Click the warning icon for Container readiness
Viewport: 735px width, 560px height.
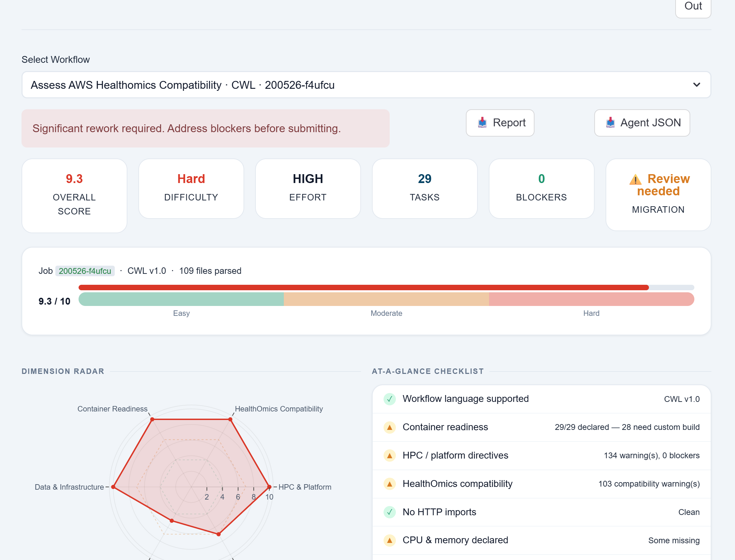390,427
